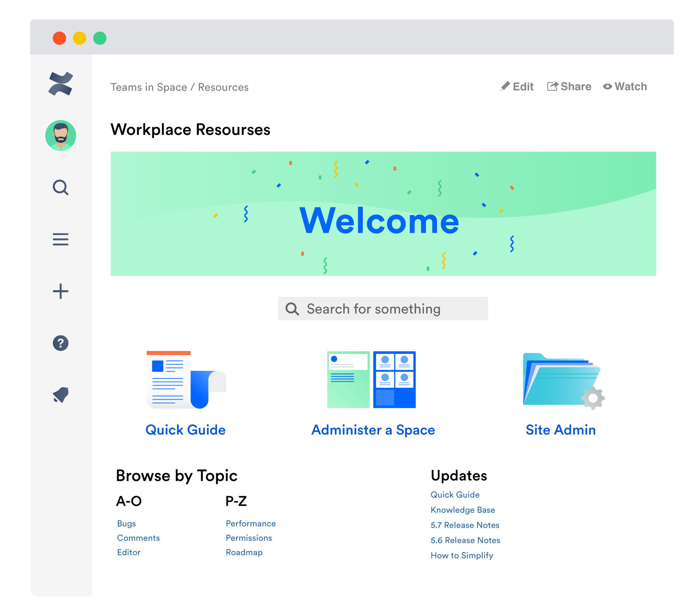Toggle Watch on this page
Image resolution: width=700 pixels, height=607 pixels.
[625, 86]
